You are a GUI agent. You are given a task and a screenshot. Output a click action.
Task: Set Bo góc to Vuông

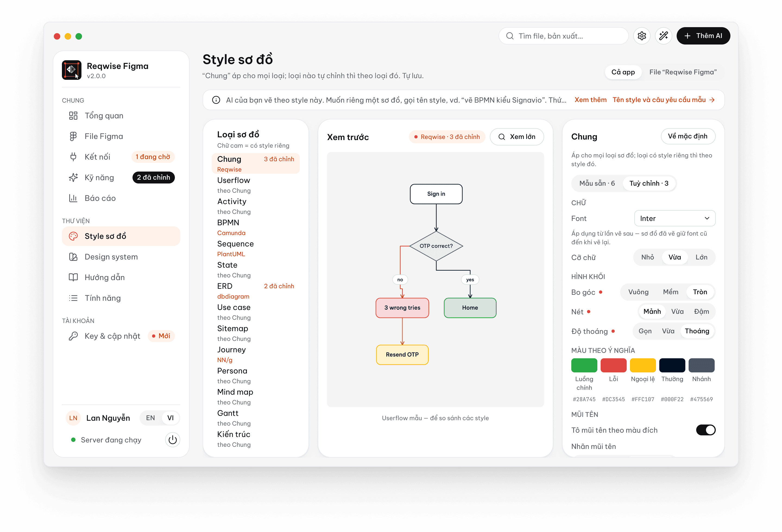638,292
